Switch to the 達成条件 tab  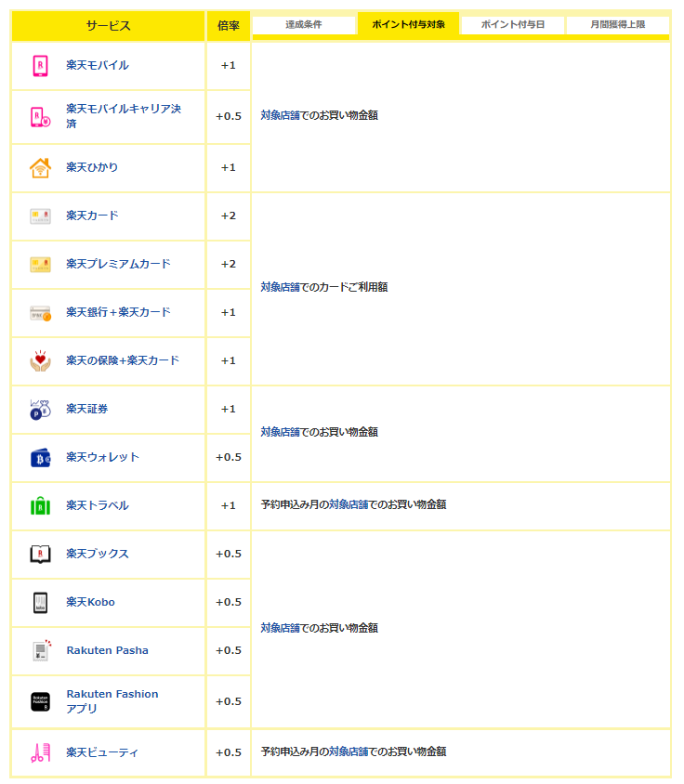(304, 24)
